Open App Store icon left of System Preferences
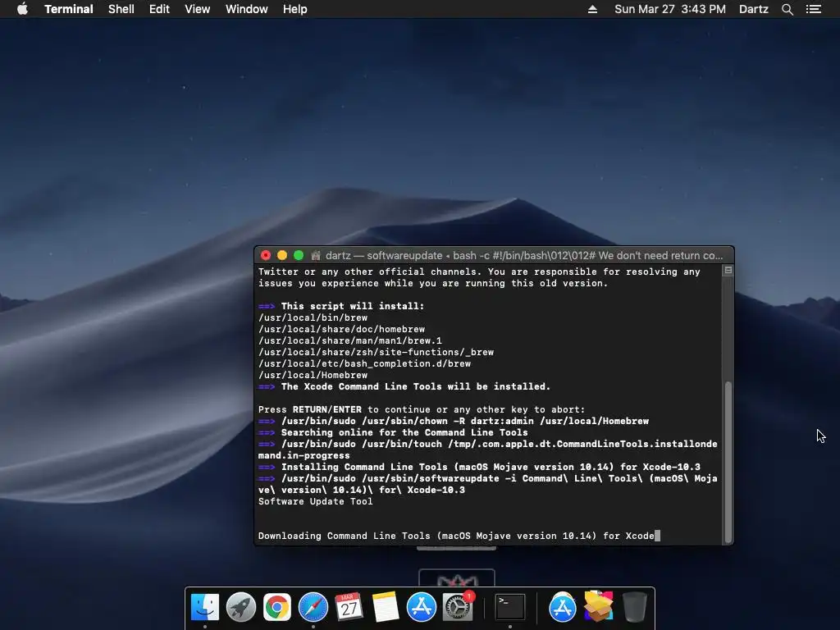Screen dimensions: 840x630 tap(421, 607)
